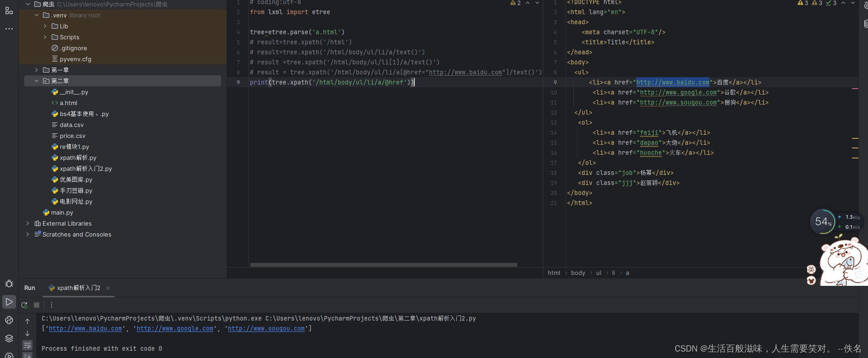The image size is (868, 358).
Task: Expand the 第一章 folder
Action: click(x=37, y=70)
